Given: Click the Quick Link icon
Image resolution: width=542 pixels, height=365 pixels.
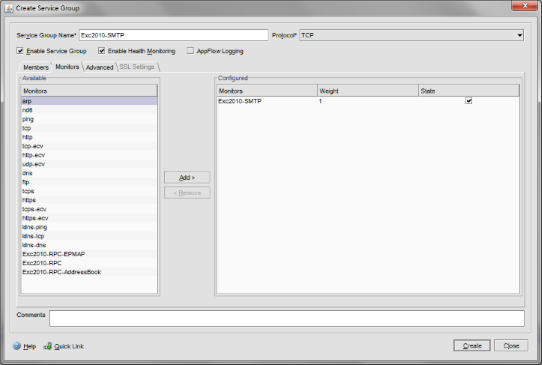Looking at the screenshot, I should point(48,346).
